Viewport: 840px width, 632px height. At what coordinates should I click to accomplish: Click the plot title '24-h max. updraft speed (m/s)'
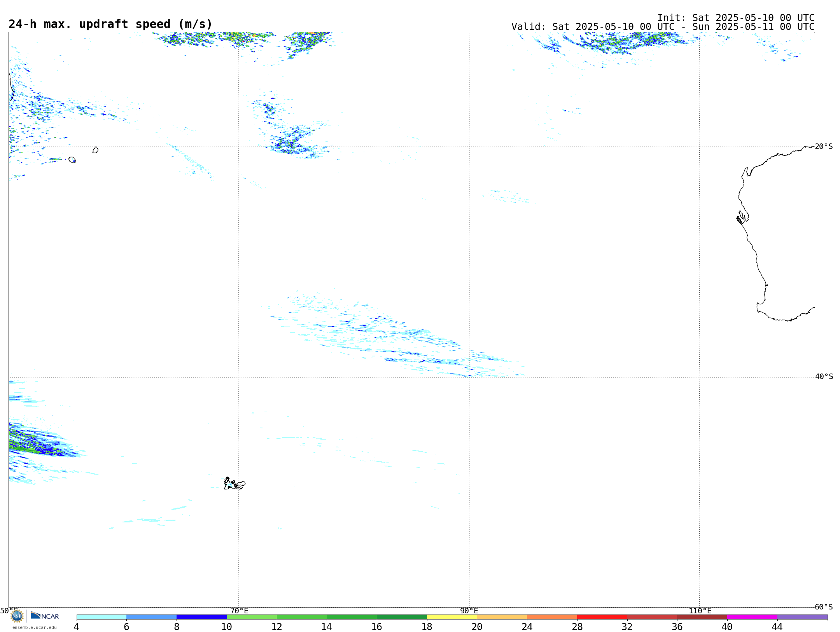pyautogui.click(x=110, y=24)
